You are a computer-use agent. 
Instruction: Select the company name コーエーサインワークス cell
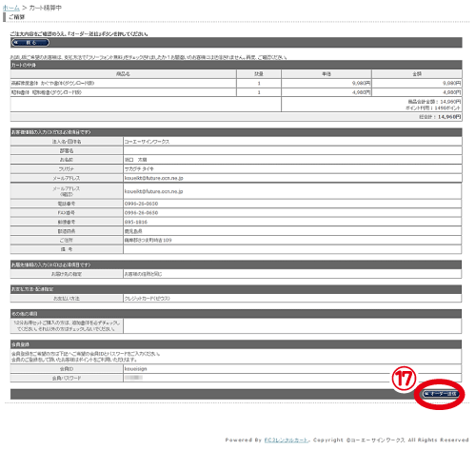pyautogui.click(x=292, y=142)
